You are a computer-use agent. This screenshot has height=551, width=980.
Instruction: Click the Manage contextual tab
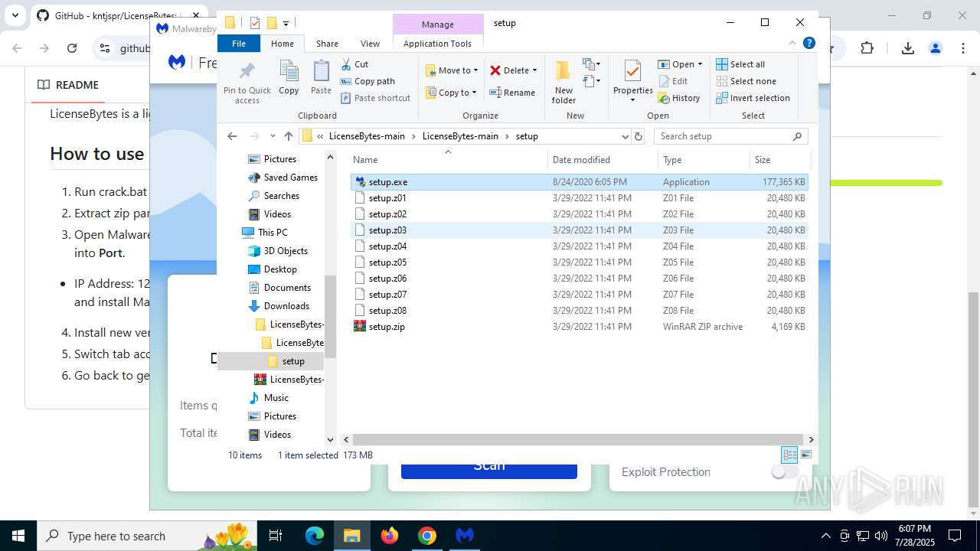click(438, 24)
